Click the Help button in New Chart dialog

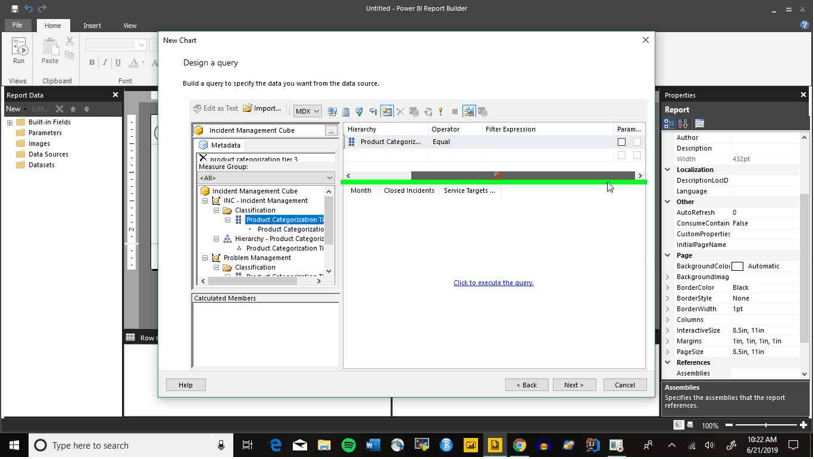pyautogui.click(x=185, y=385)
